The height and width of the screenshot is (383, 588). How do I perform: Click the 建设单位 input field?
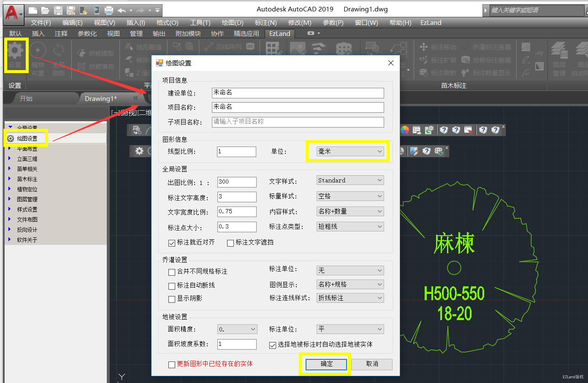tap(298, 93)
